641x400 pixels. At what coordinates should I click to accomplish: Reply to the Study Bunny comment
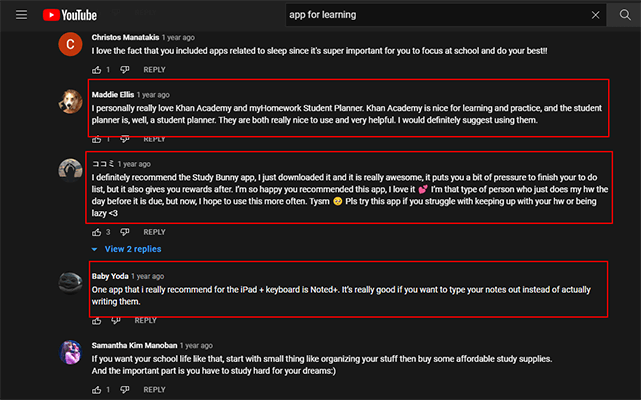point(154,231)
